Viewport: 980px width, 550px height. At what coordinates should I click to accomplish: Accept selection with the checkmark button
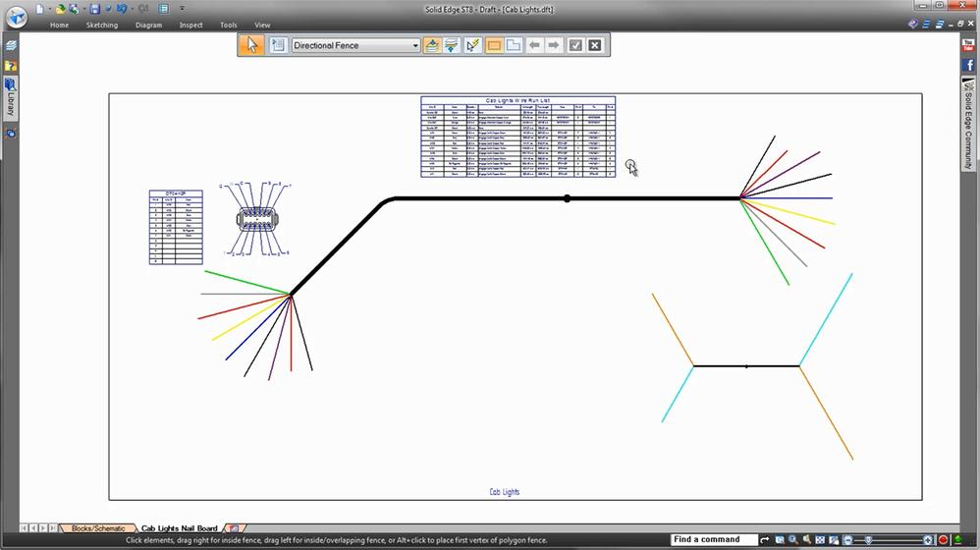(575, 45)
